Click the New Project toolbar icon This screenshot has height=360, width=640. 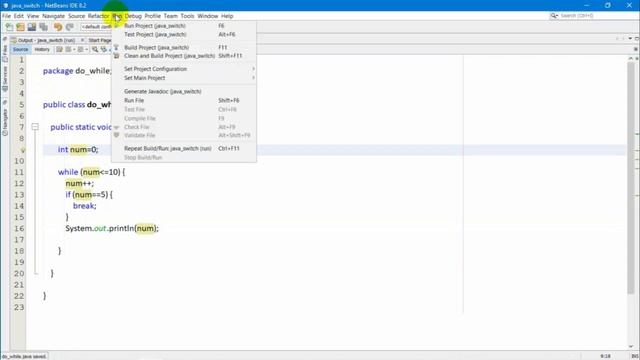tap(20, 27)
